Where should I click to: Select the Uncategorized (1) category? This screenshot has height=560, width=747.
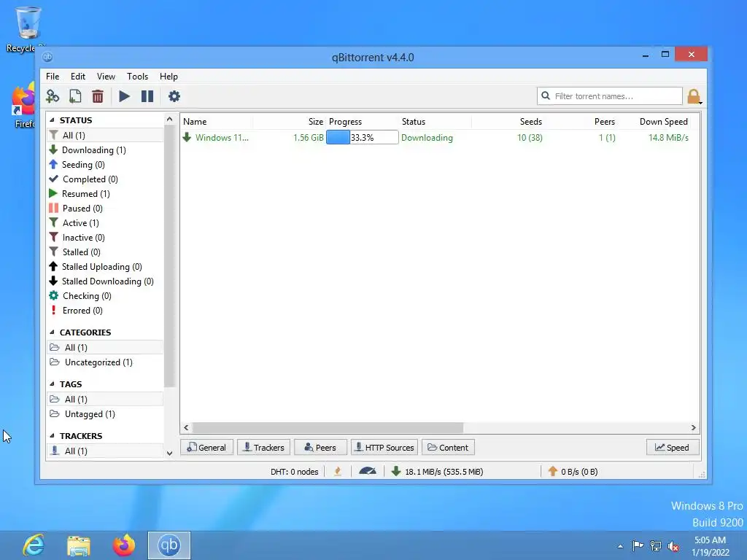[106, 362]
